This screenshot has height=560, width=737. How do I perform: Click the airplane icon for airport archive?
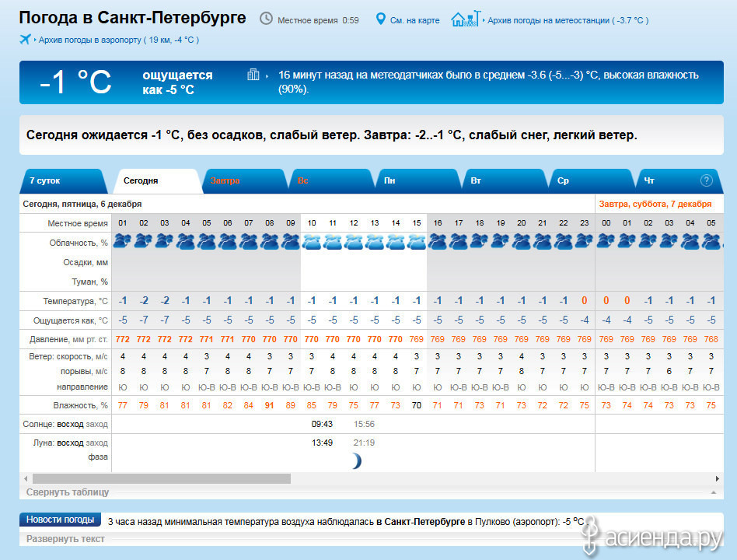coord(25,40)
